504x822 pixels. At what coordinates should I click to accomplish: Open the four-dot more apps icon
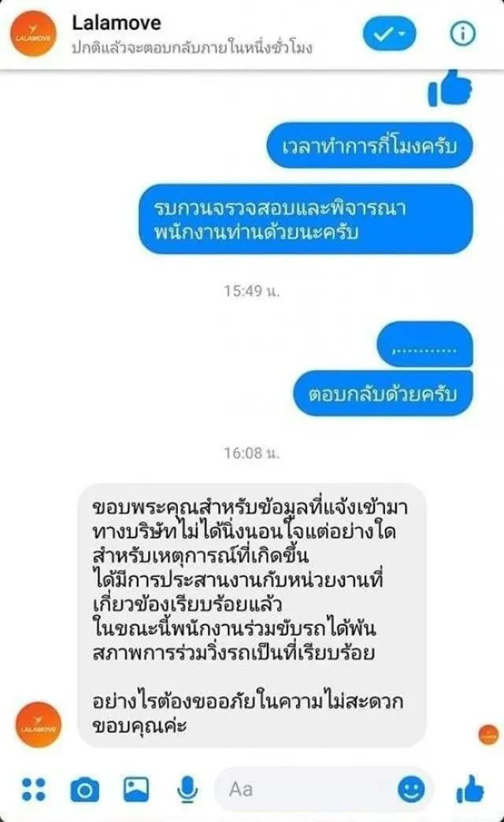[x=34, y=790]
